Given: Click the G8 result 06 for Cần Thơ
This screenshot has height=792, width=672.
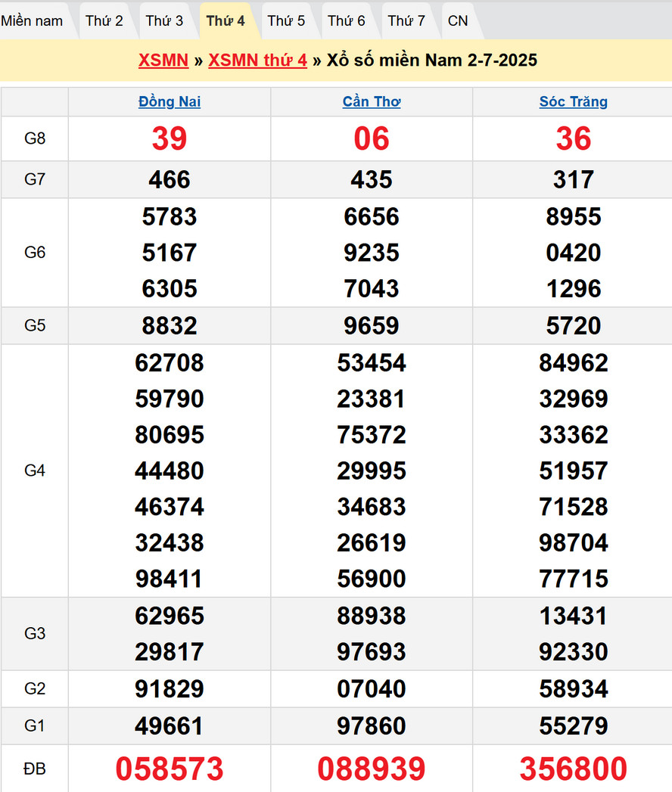Looking at the screenshot, I should 372,138.
